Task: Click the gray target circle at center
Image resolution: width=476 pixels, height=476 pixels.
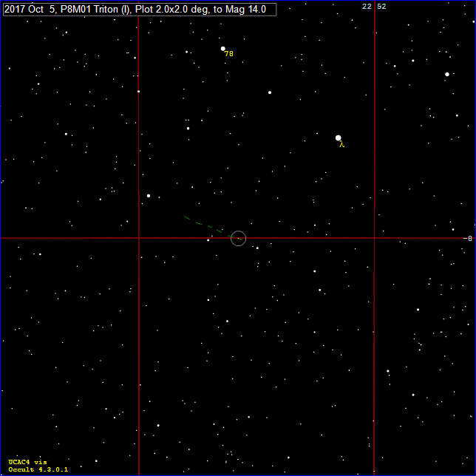Action: 238,238
